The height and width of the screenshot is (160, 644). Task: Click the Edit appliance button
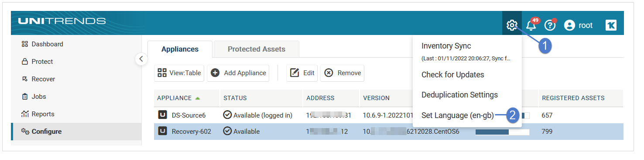click(302, 73)
